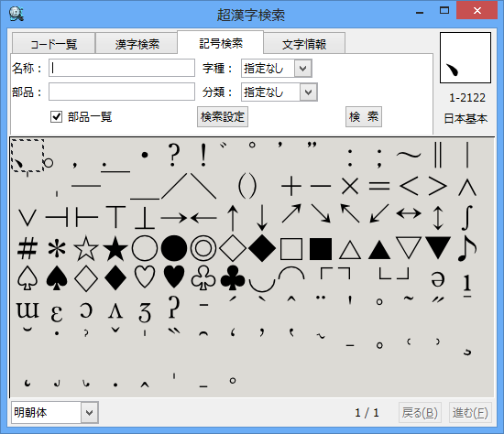Choose the greater-than > symbol
The image size is (504, 434).
click(x=438, y=186)
